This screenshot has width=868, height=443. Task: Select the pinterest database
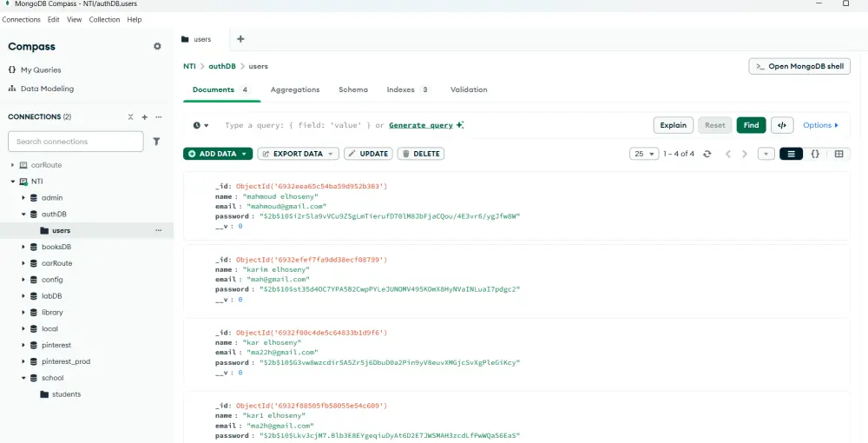tap(56, 345)
